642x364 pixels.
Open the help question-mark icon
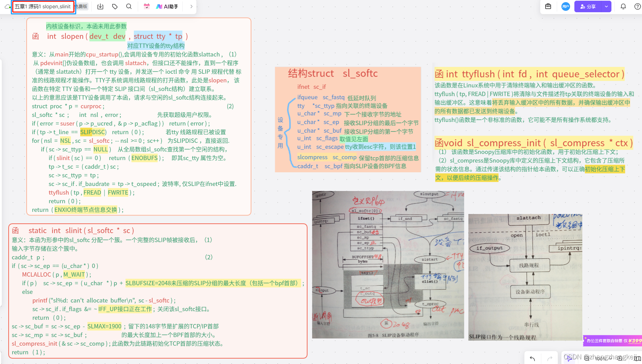point(637,6)
